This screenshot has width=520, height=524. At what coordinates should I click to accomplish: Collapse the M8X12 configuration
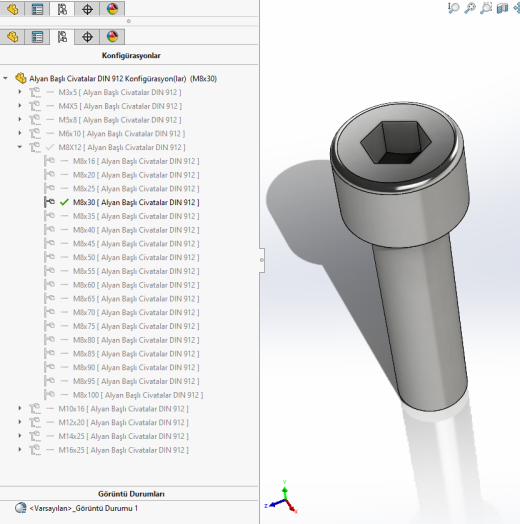(20, 147)
